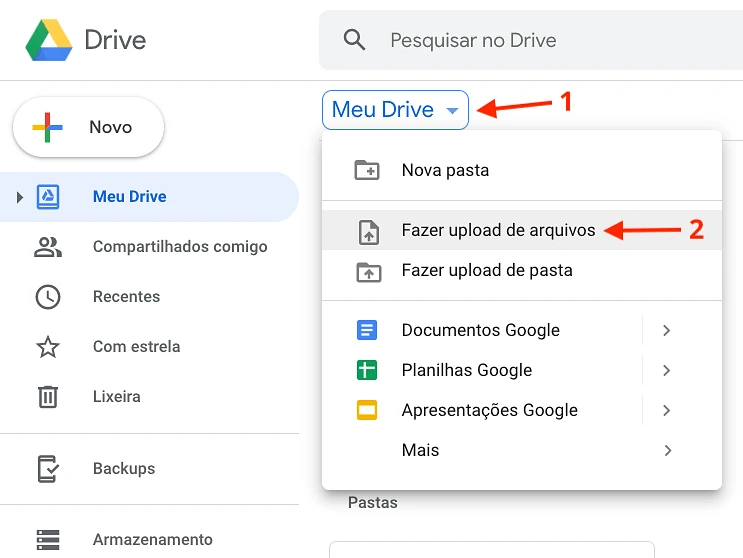Expand the Planilhas Google submenu chevron
743x558 pixels.
[x=667, y=370]
